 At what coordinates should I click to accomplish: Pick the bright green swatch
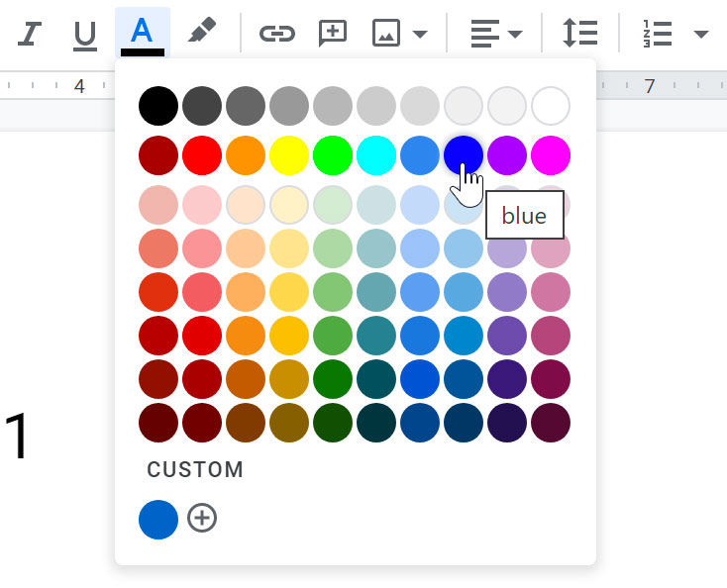click(333, 155)
